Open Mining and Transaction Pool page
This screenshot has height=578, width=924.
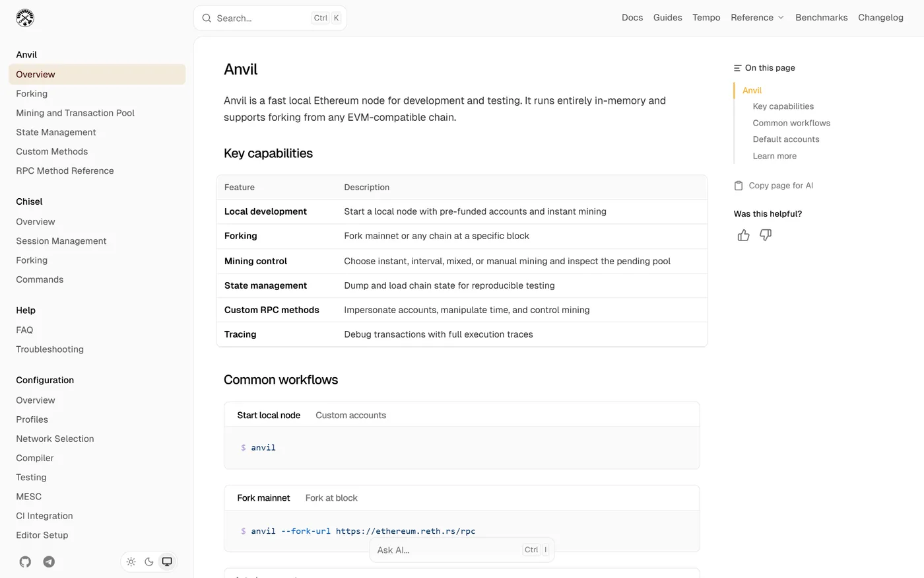[97, 113]
